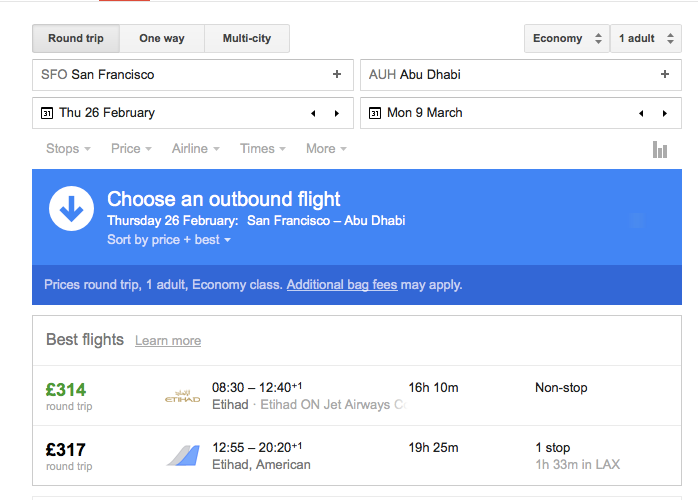Open the departure date calendar icon
This screenshot has height=500, width=698.
pos(46,113)
